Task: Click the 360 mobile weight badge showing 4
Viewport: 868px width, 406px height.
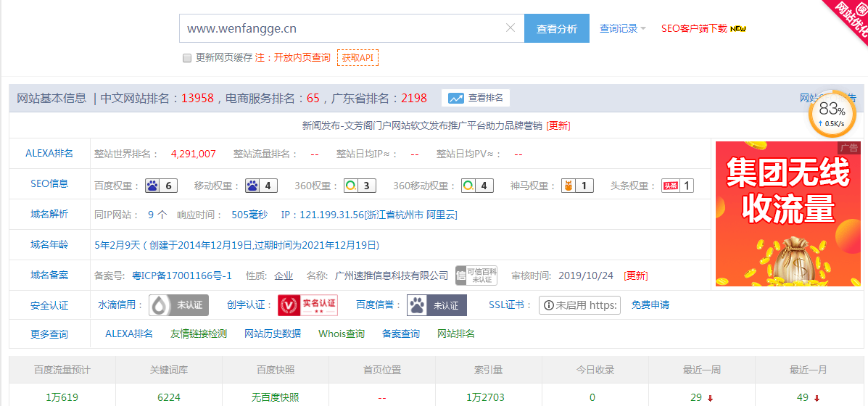Action: point(477,186)
